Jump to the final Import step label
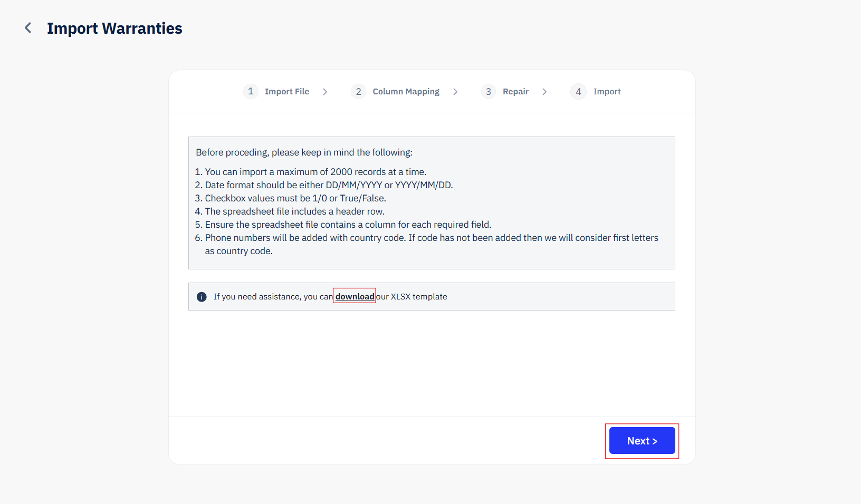861x504 pixels. (x=607, y=92)
